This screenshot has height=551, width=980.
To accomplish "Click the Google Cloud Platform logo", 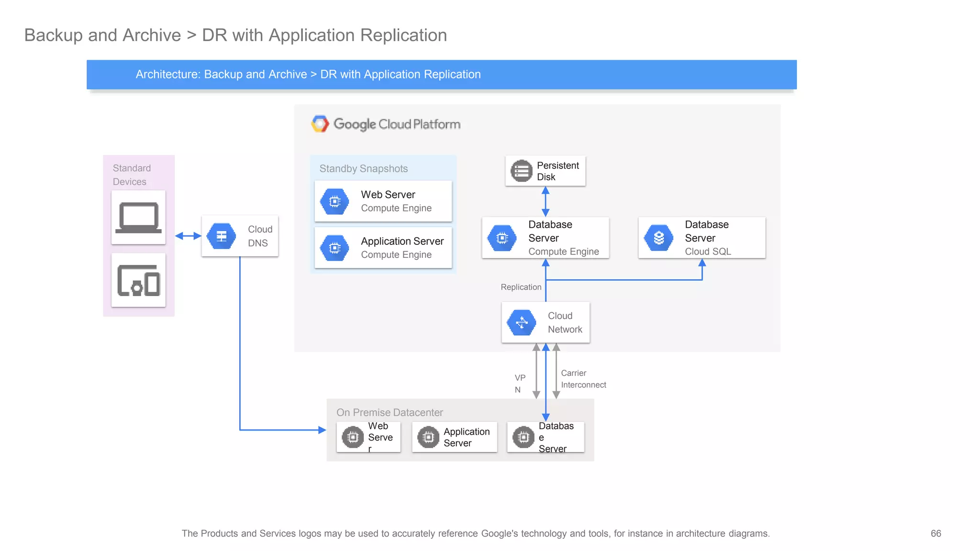I will [x=320, y=123].
